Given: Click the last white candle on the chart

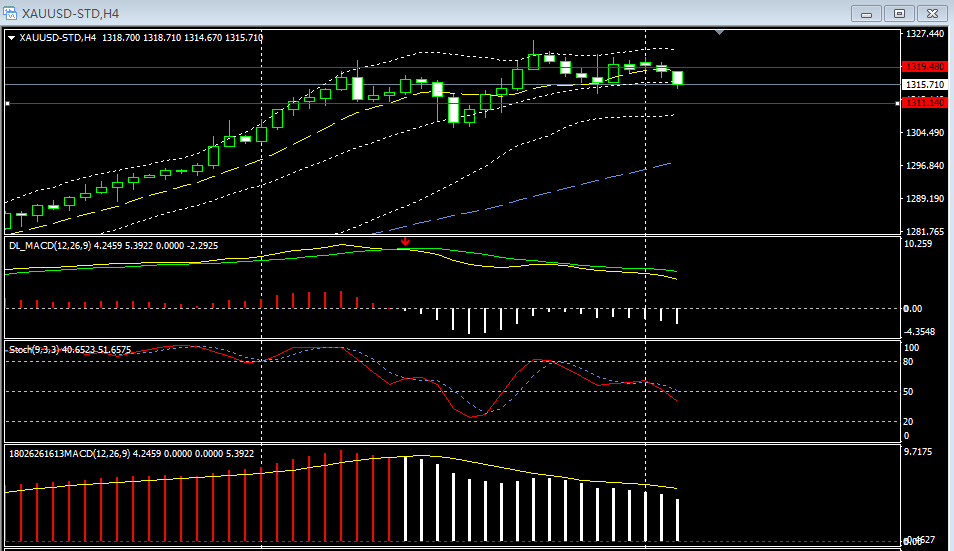Looking at the screenshot, I should (x=678, y=78).
